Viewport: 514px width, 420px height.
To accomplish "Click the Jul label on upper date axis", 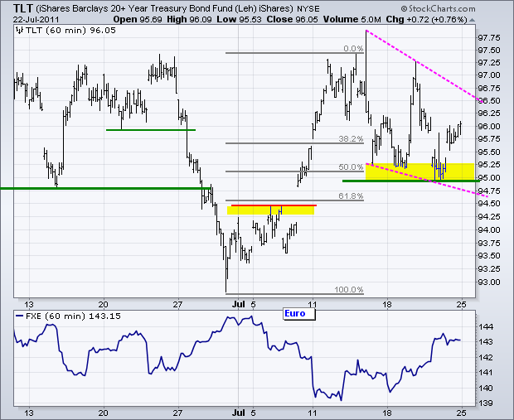I will pyautogui.click(x=239, y=304).
